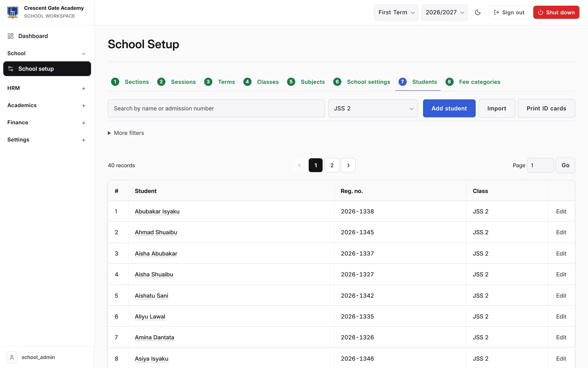Edit the Ahmad Shuaibu row
The image size is (588, 368).
click(x=561, y=232)
